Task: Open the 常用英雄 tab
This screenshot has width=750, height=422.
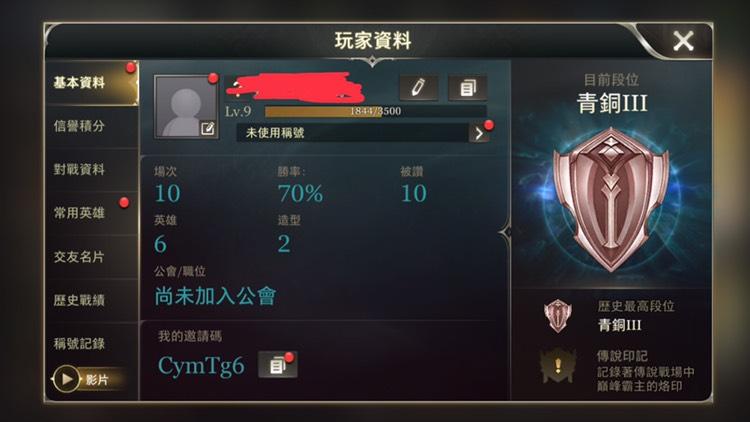Action: (x=92, y=213)
